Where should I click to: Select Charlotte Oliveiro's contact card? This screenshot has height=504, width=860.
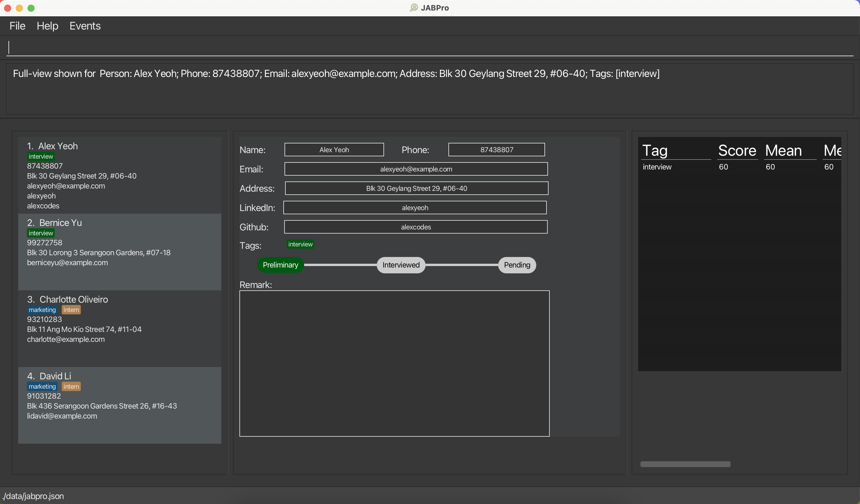point(119,328)
